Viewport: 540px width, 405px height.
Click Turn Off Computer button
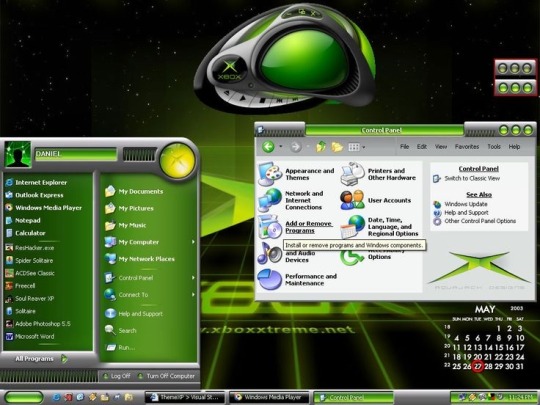click(x=166, y=376)
